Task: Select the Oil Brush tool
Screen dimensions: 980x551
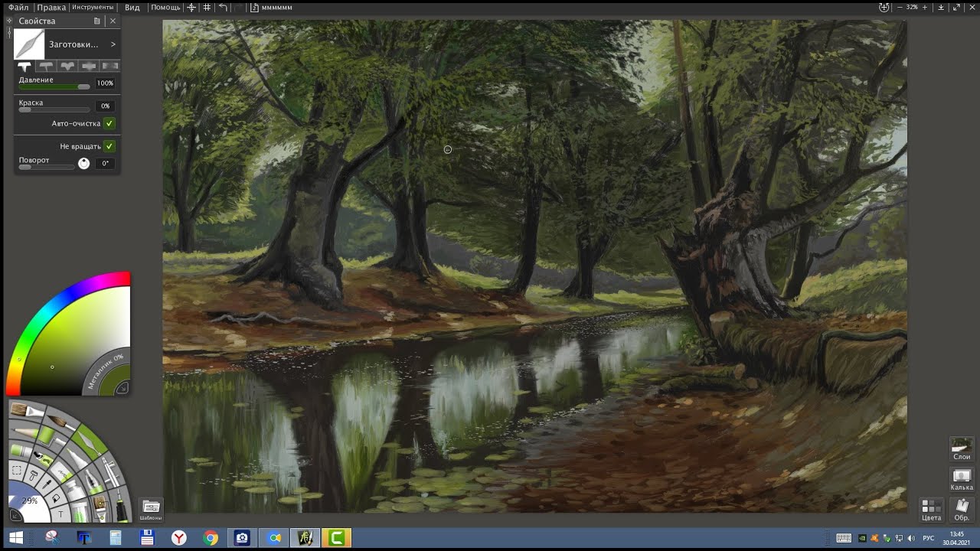Action: 27,409
